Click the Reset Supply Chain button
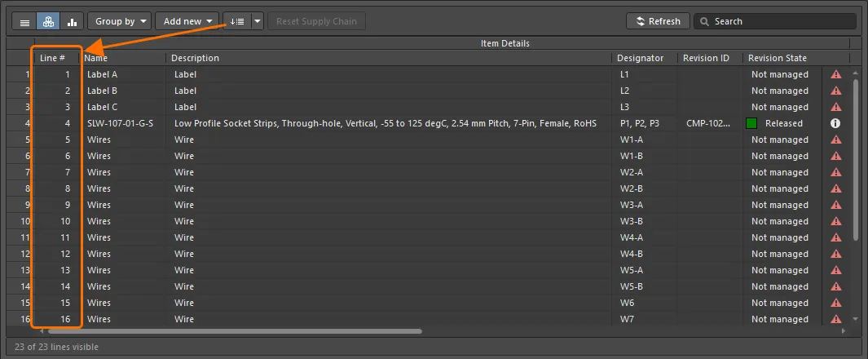This screenshot has height=359, width=868. (x=317, y=21)
